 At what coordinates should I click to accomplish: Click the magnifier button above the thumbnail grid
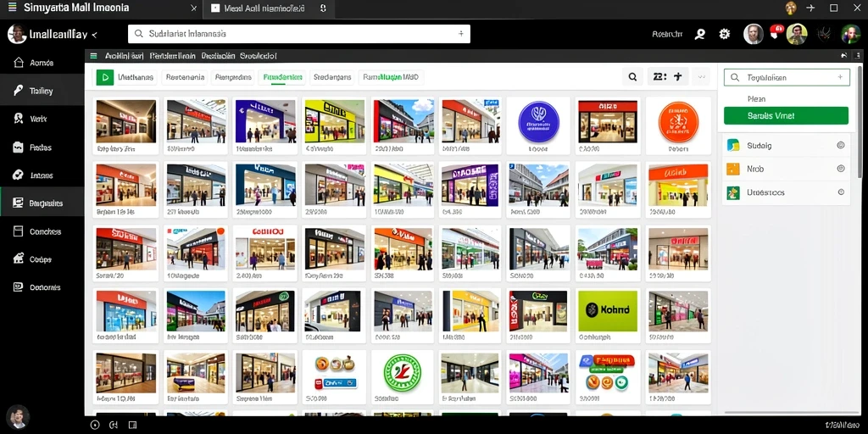tap(632, 77)
